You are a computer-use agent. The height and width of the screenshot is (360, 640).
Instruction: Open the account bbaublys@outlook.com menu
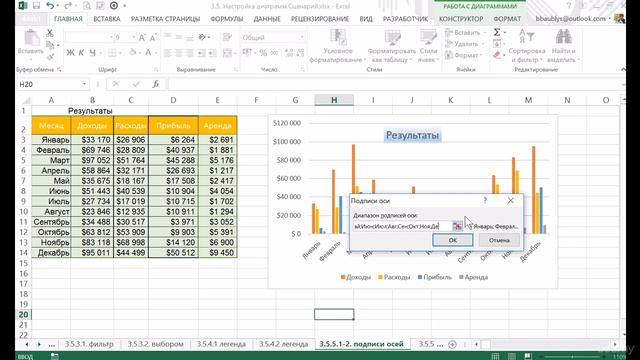tap(573, 19)
